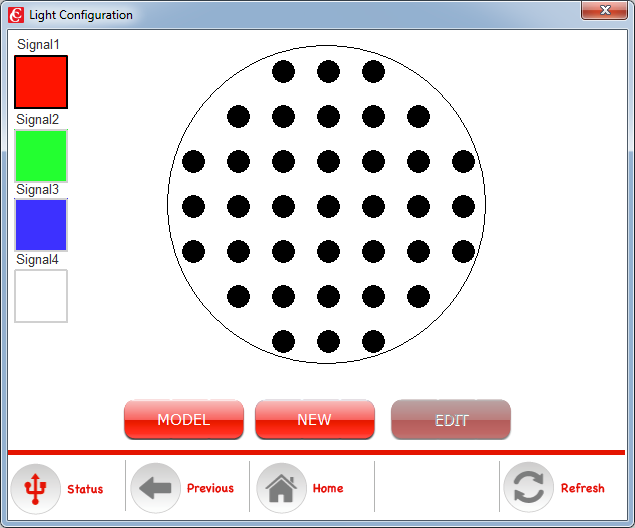Click the USB Status icon
Viewport: 635px width, 528px height.
[x=36, y=489]
